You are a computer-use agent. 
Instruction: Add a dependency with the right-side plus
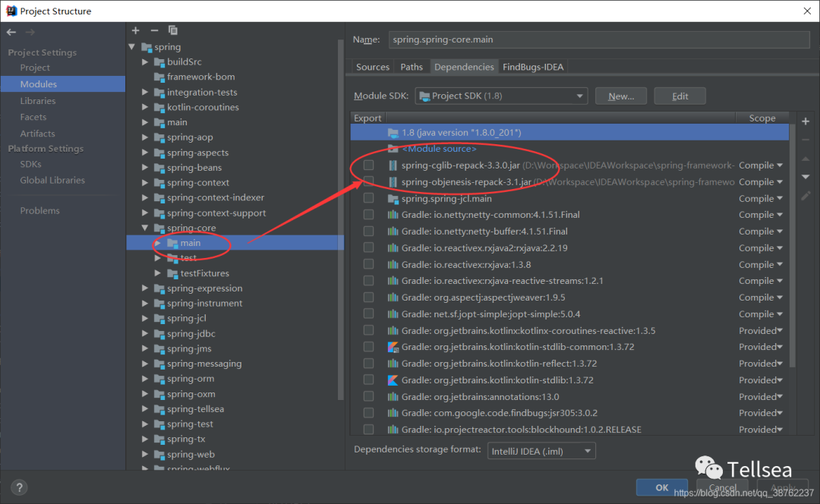point(806,121)
